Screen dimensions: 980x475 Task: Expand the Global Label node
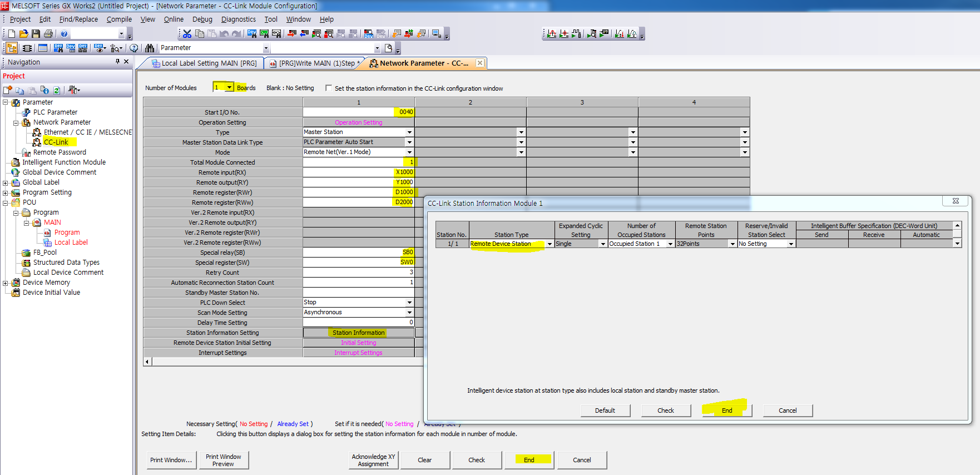coord(6,183)
